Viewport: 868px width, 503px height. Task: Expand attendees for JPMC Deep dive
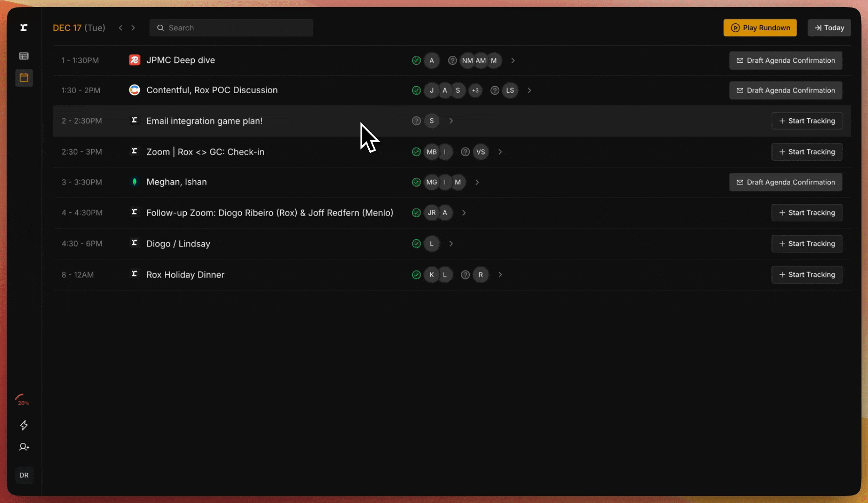pos(513,61)
